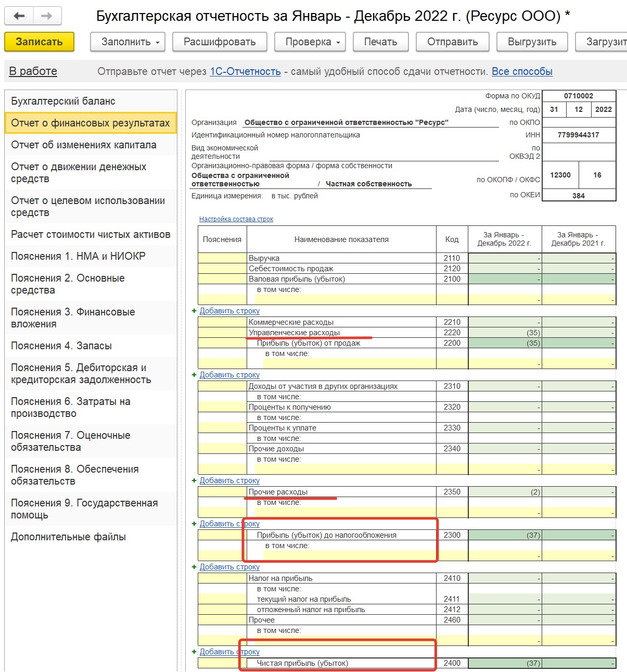Open Настройка состава строк settings link
This screenshot has height=672, width=627.
pos(236,219)
